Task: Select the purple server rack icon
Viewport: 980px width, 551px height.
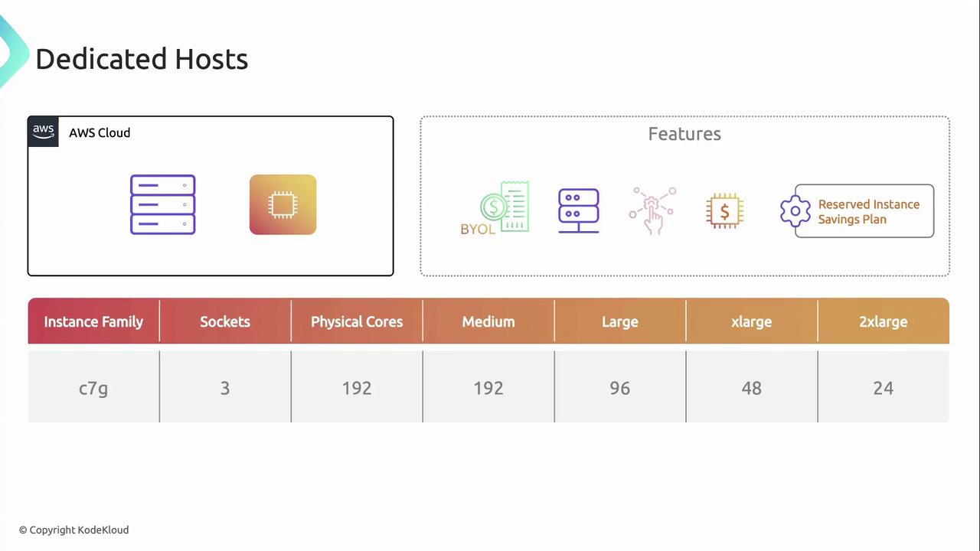Action: (x=162, y=204)
